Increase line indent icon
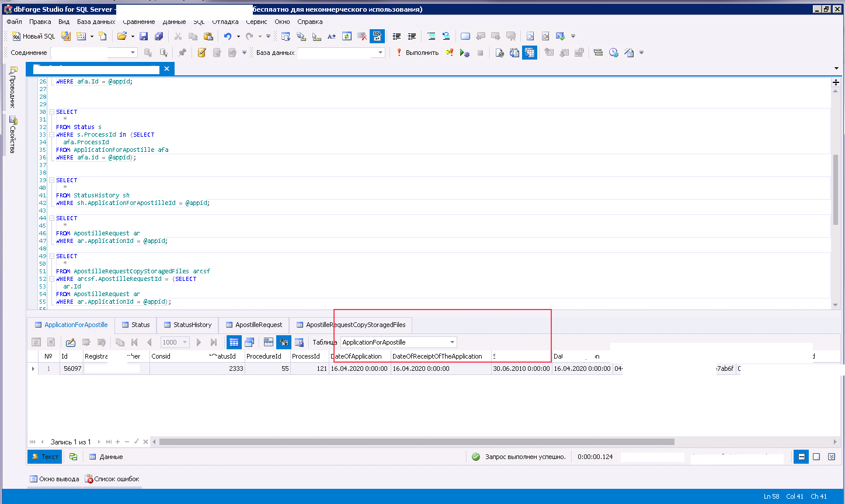 pos(412,36)
